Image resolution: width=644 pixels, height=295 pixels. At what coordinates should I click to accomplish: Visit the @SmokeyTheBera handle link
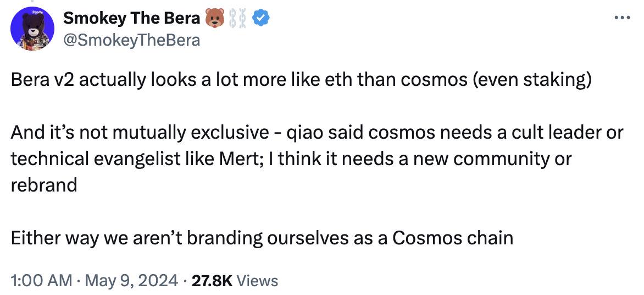[x=131, y=40]
